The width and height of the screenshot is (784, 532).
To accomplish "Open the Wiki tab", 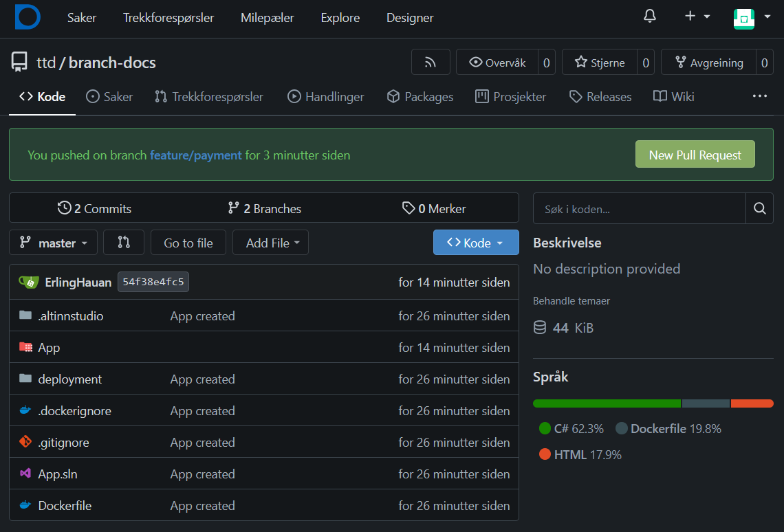I will (x=674, y=97).
